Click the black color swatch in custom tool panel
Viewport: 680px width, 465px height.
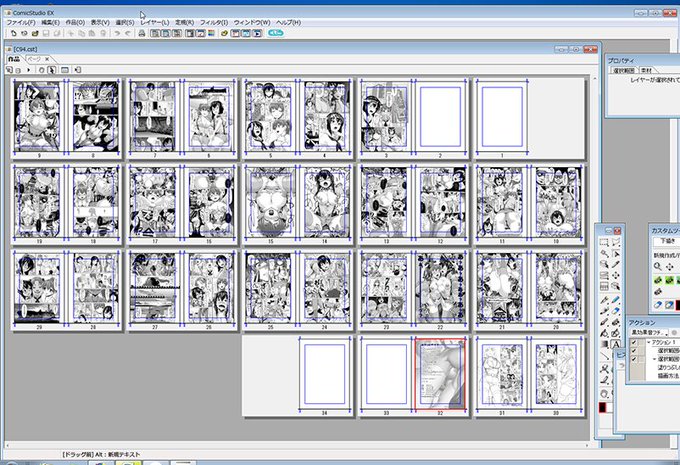678,305
